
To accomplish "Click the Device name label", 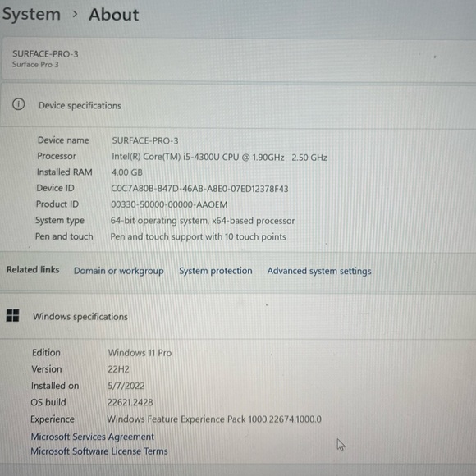I will [x=63, y=140].
